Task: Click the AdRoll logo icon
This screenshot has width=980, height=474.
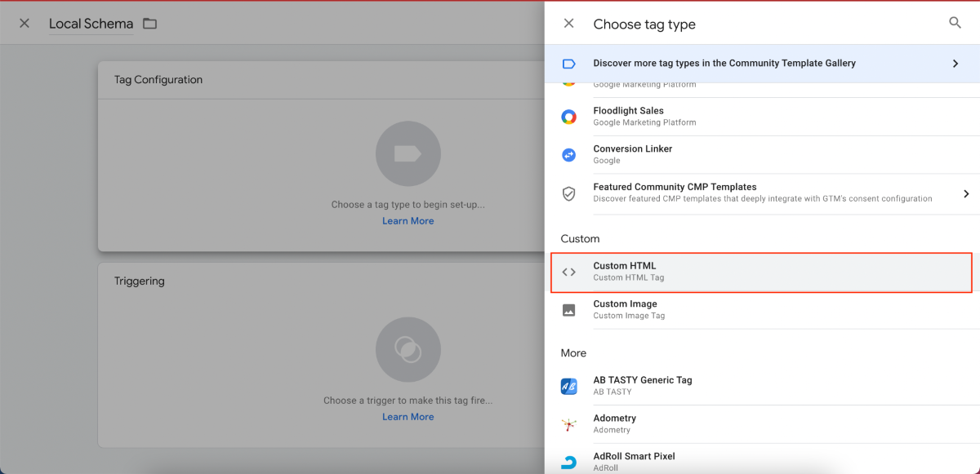Action: pos(569,463)
